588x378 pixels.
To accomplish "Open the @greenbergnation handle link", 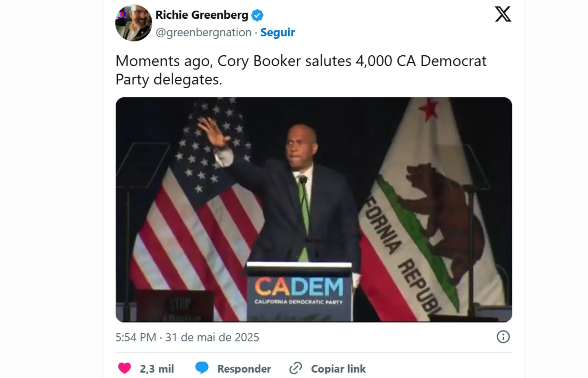I will click(x=203, y=32).
